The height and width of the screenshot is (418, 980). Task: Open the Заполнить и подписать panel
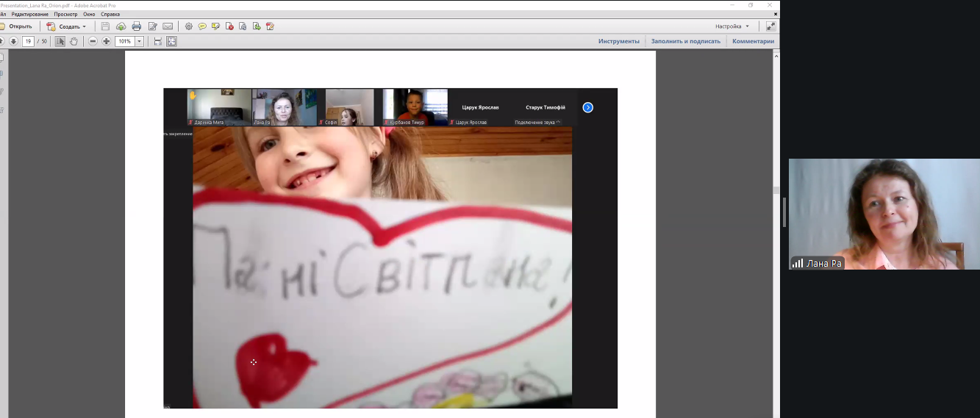pyautogui.click(x=685, y=41)
